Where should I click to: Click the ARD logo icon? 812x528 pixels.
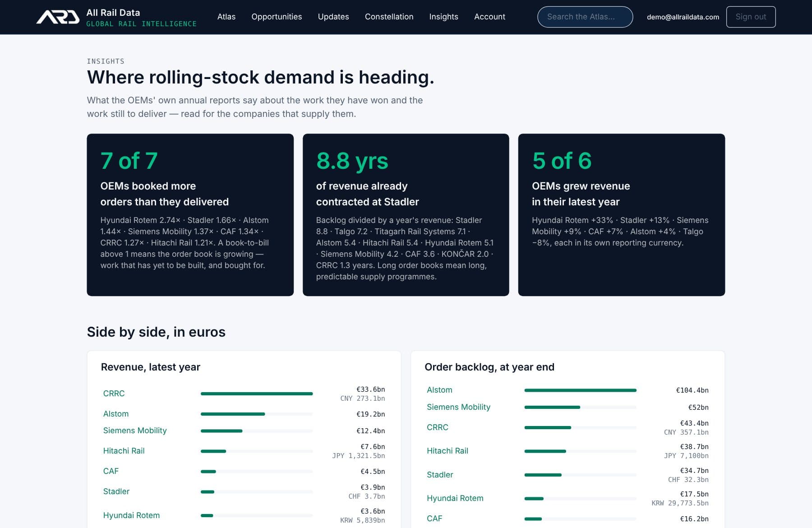tap(58, 17)
